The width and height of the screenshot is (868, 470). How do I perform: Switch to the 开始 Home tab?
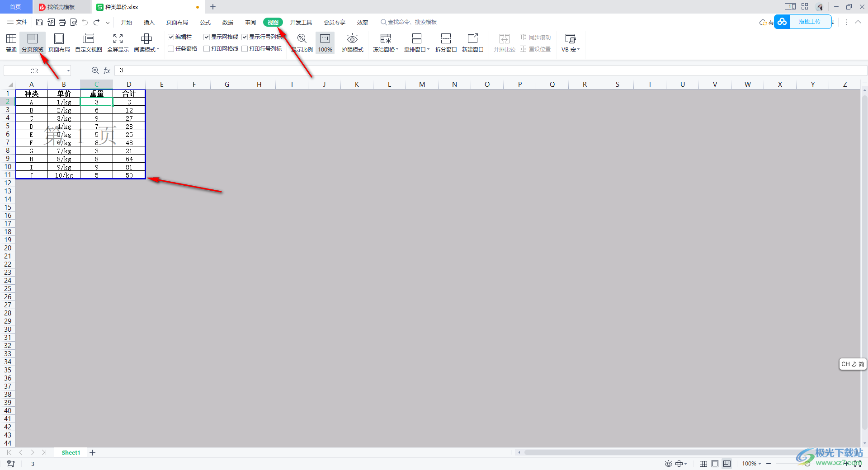point(127,22)
